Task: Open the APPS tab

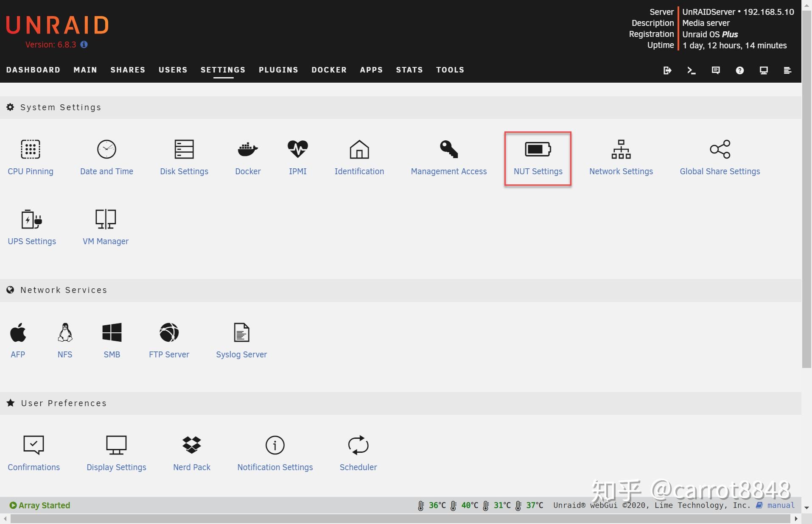Action: (x=371, y=70)
